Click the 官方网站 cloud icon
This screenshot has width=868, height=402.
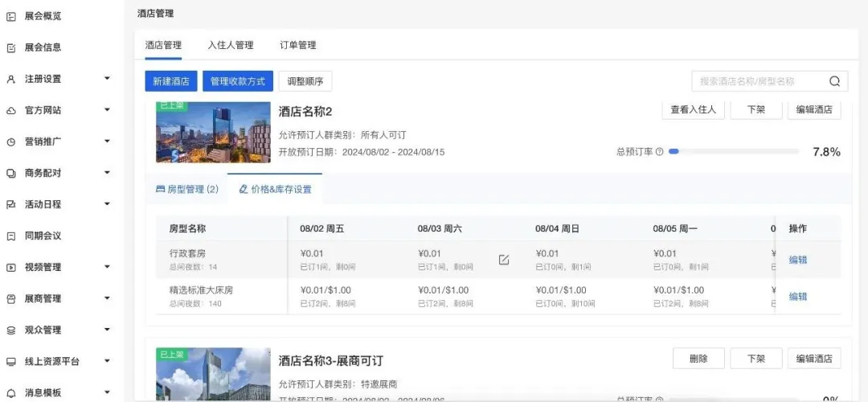[x=11, y=110]
